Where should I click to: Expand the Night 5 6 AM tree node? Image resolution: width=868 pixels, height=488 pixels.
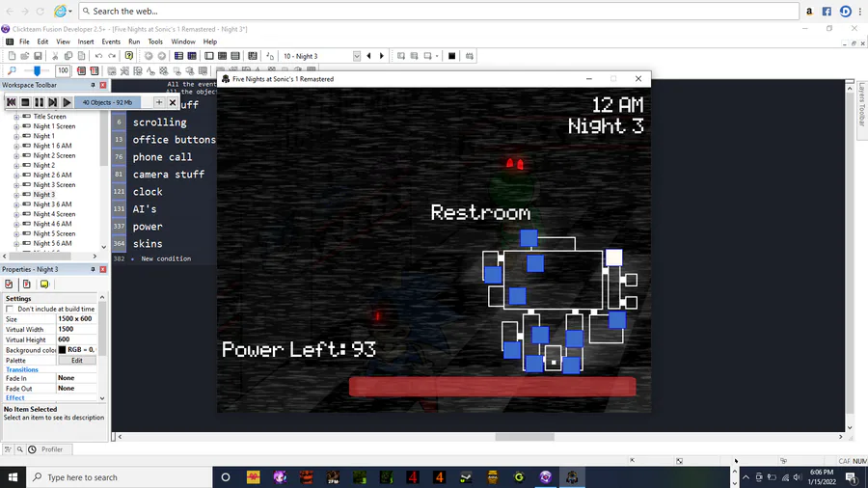tap(16, 243)
